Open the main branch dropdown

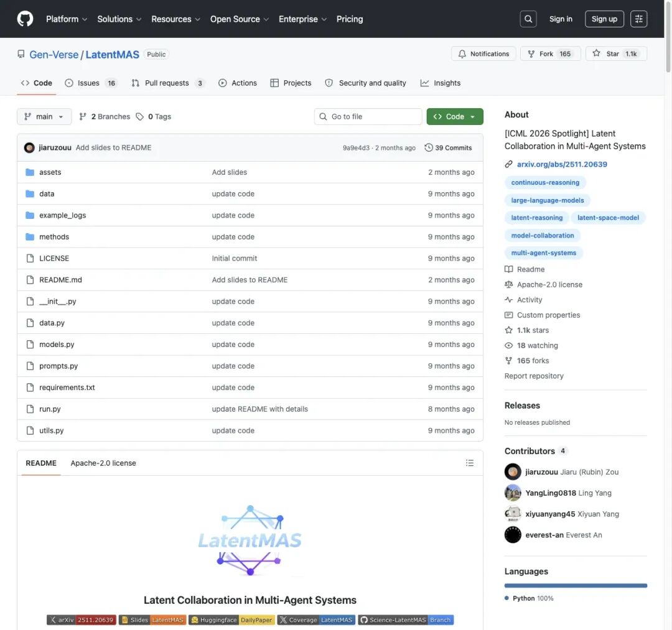(44, 116)
